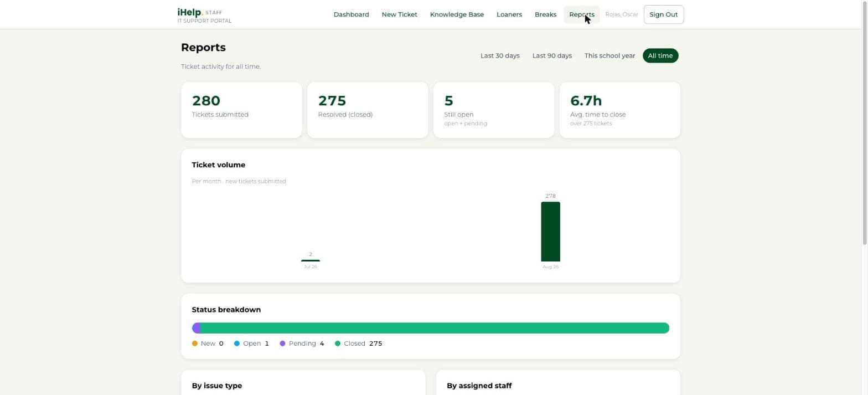This screenshot has height=395, width=868.
Task: Open the Breaks section
Action: (x=545, y=14)
